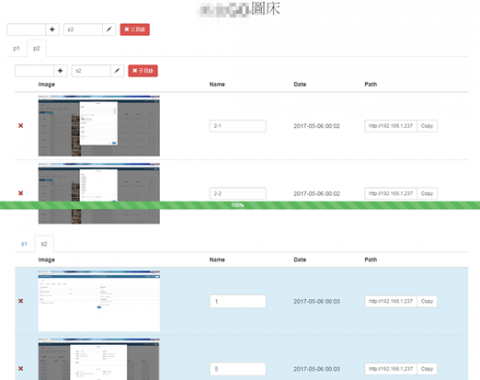The height and width of the screenshot is (380, 480).
Task: Delete the image row named 1
Action: point(21,301)
